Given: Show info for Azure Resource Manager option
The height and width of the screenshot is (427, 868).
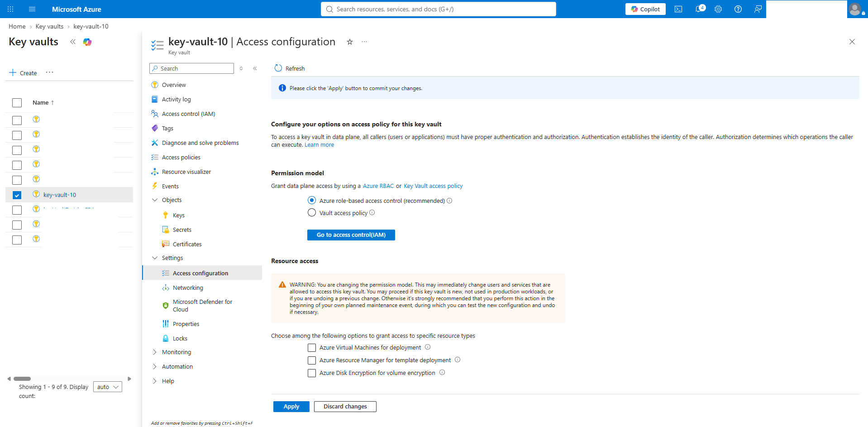Looking at the screenshot, I should tap(458, 360).
